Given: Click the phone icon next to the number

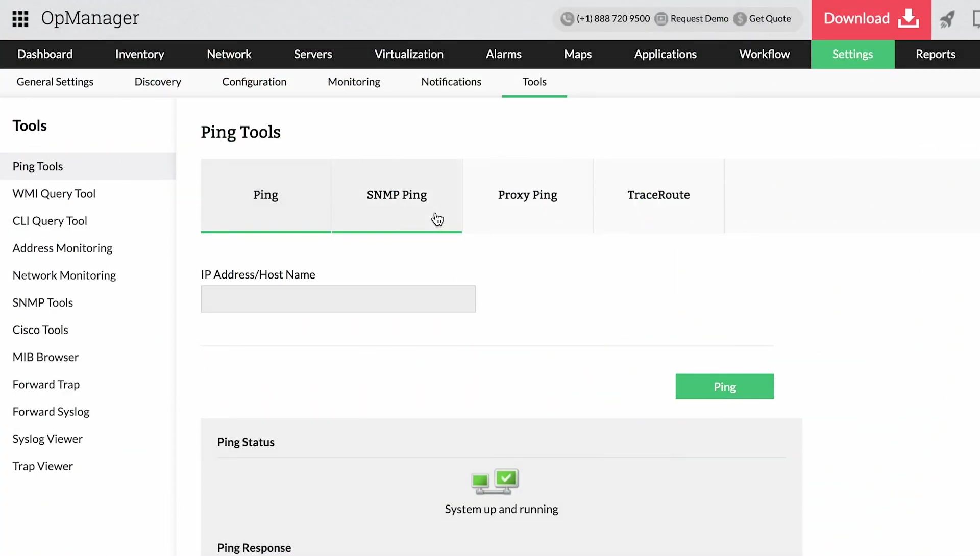Looking at the screenshot, I should click(567, 19).
